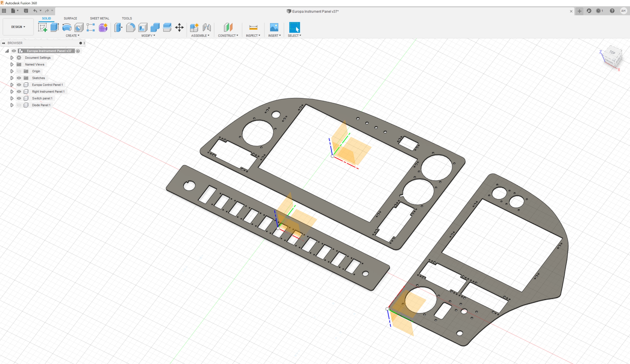Expand the Sketches folder
This screenshot has width=630, height=364.
tap(12, 78)
